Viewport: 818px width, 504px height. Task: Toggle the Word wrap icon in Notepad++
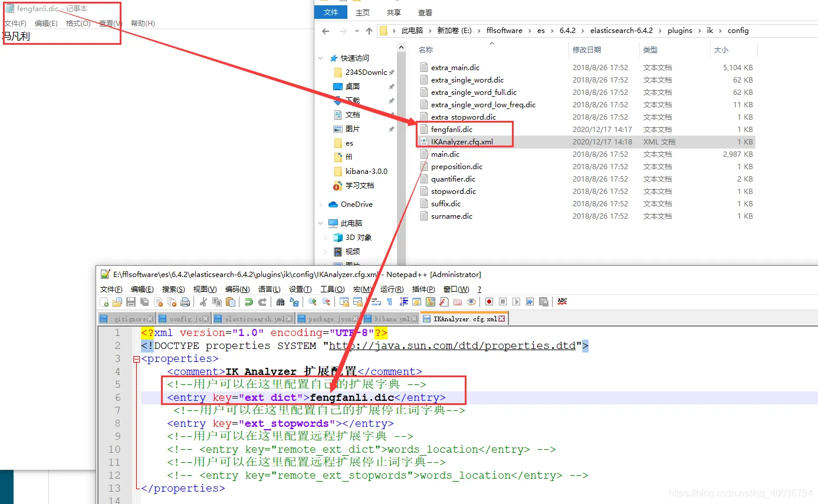(376, 302)
